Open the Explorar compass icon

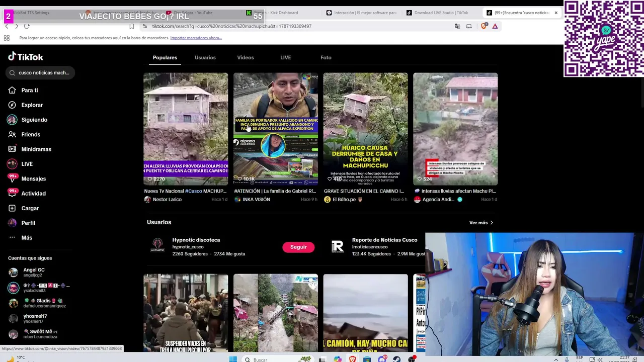click(12, 105)
